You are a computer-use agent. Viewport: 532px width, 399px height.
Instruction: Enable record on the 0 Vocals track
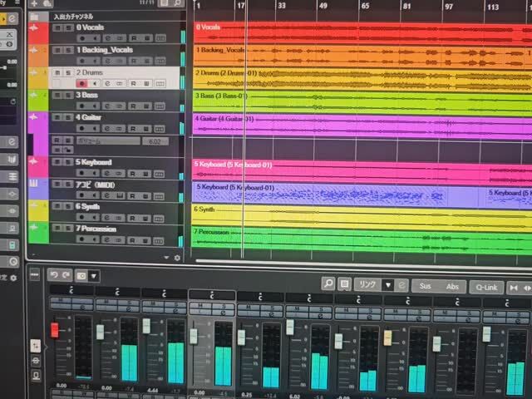(x=82, y=38)
